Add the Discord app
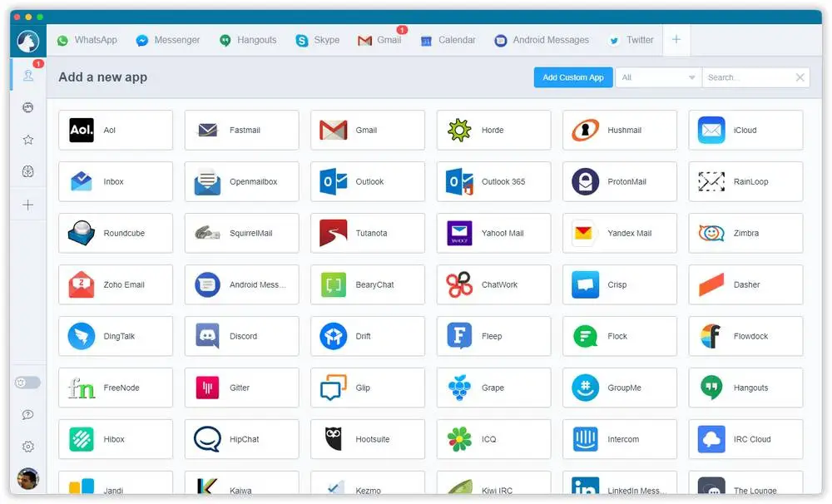Screen dimensions: 832x504 coord(241,336)
